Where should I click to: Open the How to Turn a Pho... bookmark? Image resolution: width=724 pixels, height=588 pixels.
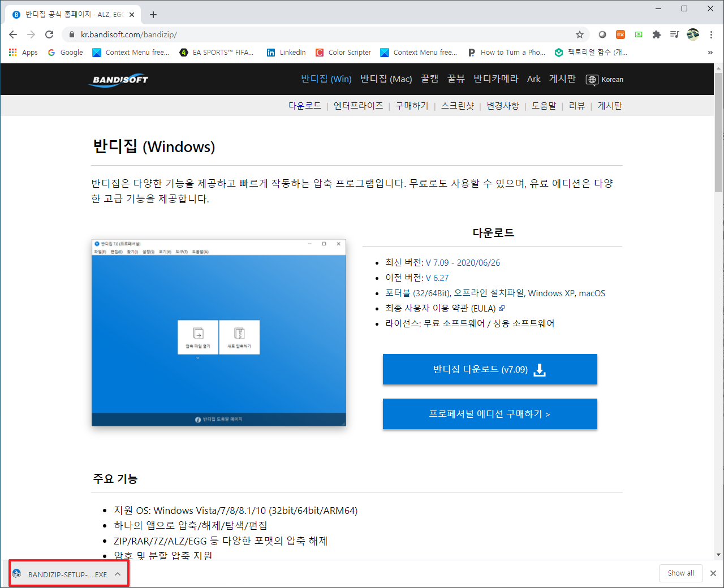(x=506, y=52)
